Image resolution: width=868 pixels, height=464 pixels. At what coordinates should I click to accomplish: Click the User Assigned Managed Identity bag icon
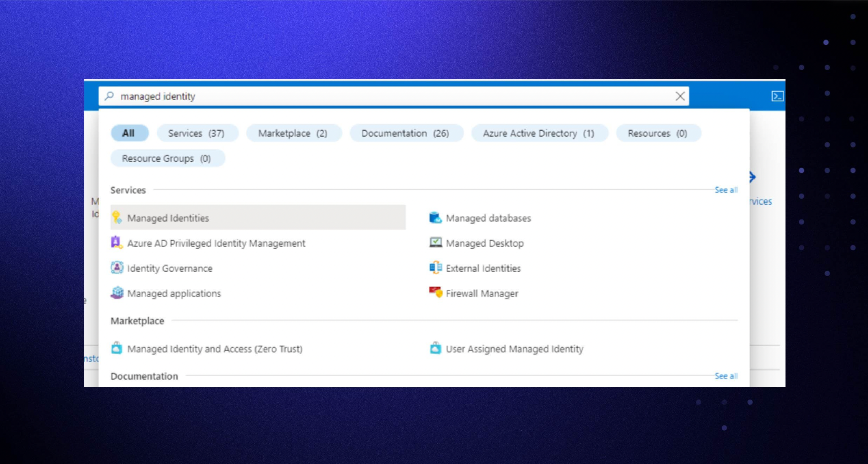point(436,348)
